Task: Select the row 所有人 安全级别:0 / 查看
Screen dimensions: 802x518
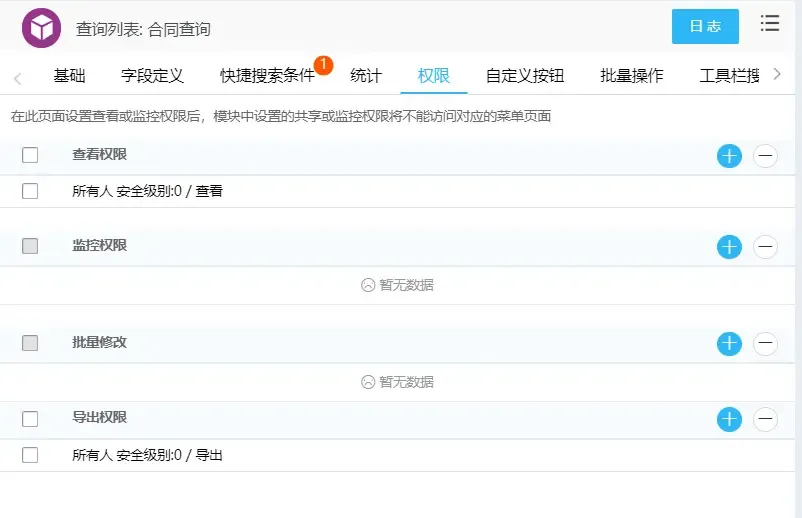Action: [397, 191]
